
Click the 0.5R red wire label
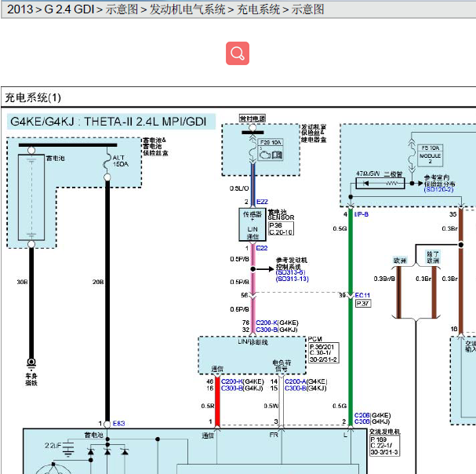(x=208, y=406)
